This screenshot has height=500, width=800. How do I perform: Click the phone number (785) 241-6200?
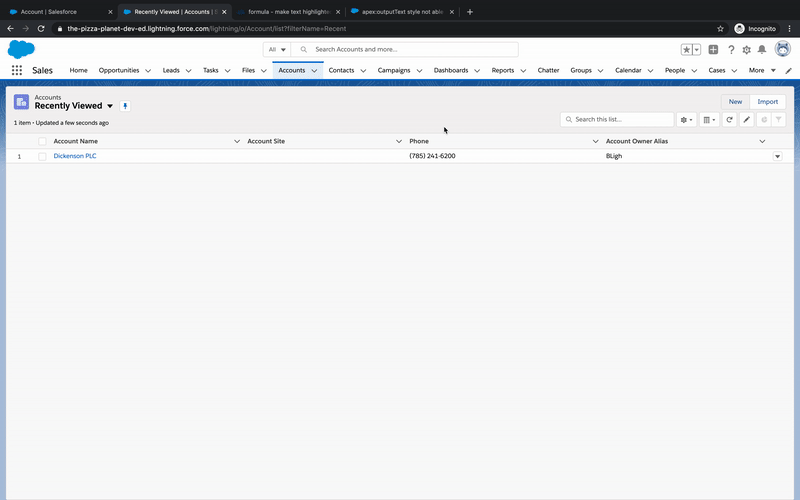432,156
